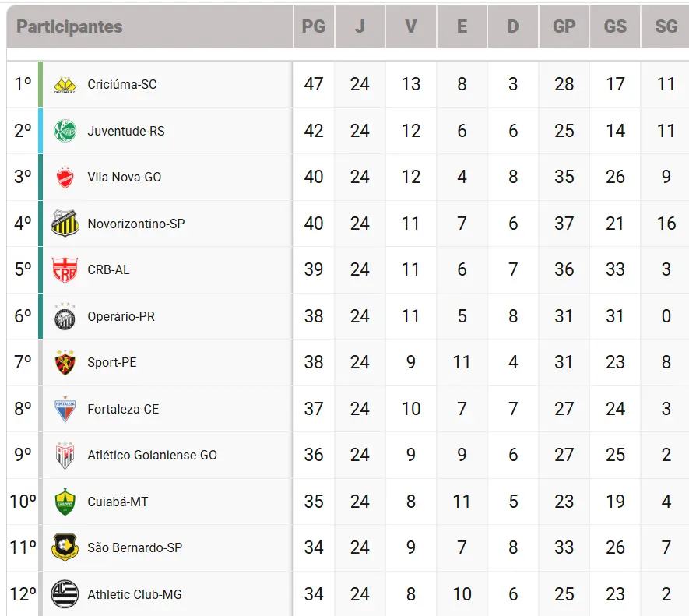Click the Operário-PR round crest
Viewport: 689px width, 616px height.
point(65,317)
